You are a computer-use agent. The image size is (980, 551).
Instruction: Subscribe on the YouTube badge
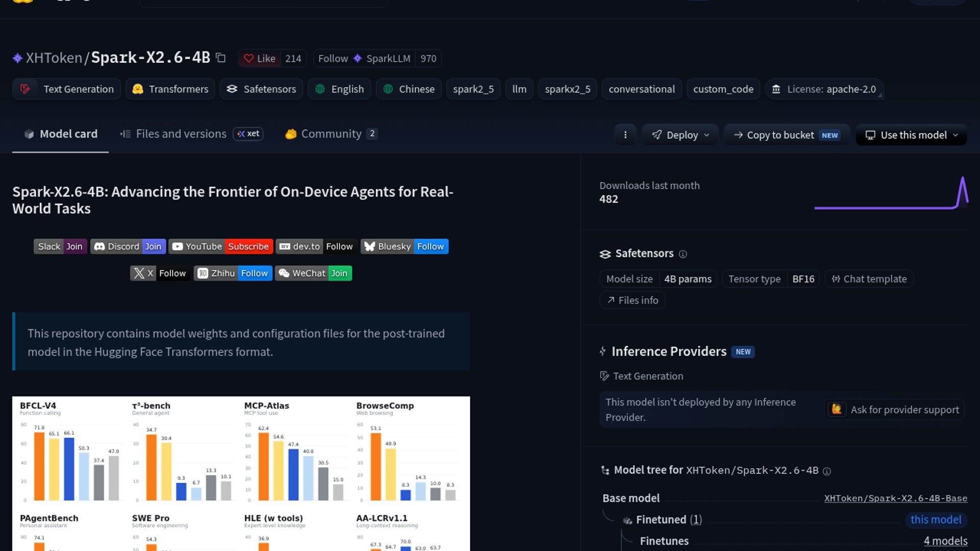[220, 246]
